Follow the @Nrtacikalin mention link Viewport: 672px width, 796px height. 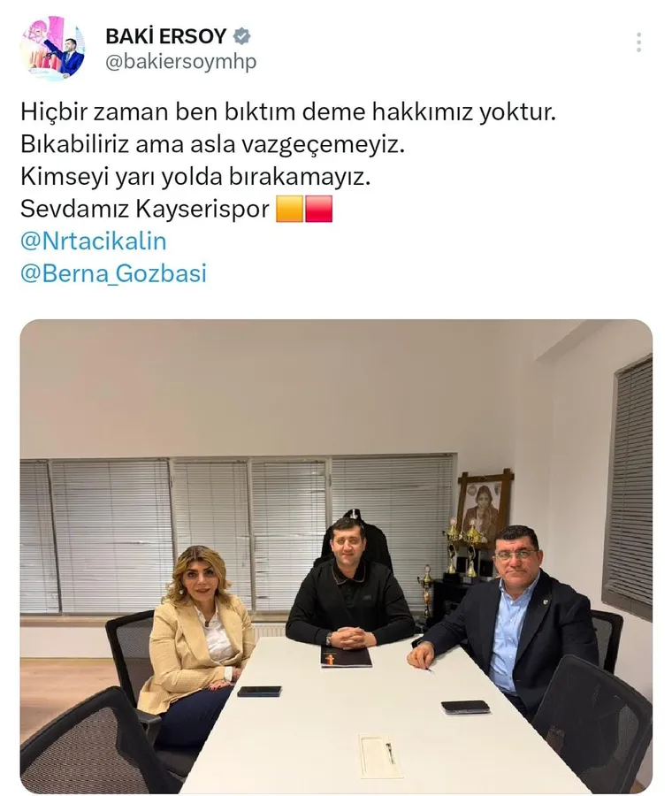pyautogui.click(x=94, y=241)
